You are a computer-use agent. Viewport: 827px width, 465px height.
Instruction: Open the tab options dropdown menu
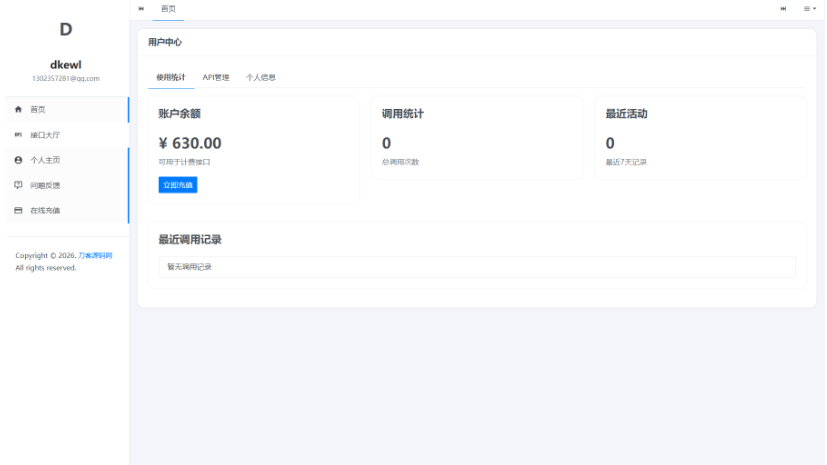coord(810,8)
